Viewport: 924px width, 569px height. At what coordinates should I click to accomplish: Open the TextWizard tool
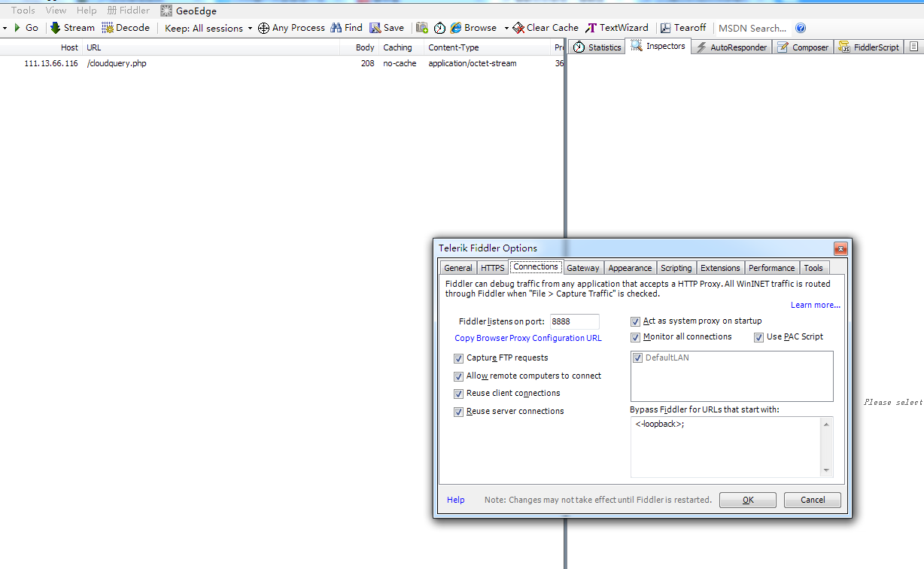tap(617, 28)
